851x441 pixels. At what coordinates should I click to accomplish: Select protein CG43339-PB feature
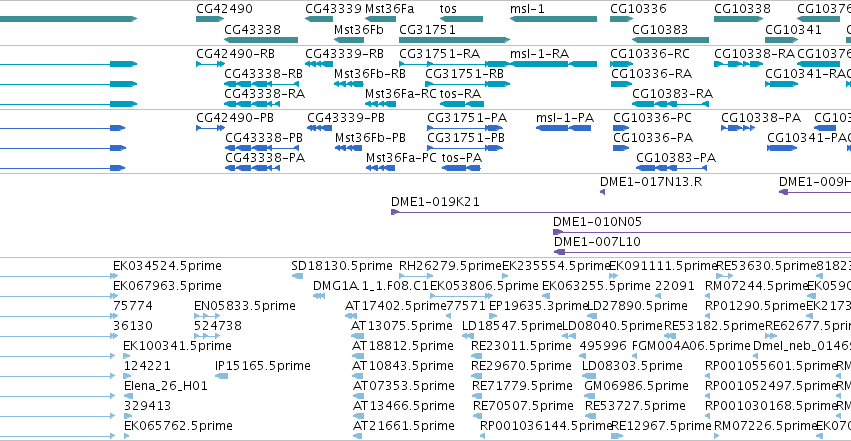(x=320, y=128)
